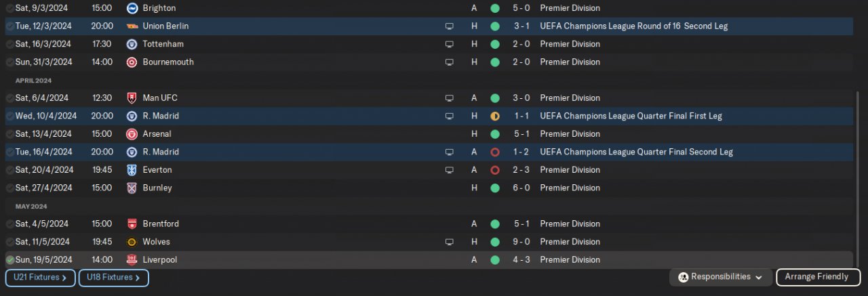This screenshot has height=296, width=868.
Task: Open UEFA Champions League Quarter Final Second Leg
Action: (x=636, y=152)
